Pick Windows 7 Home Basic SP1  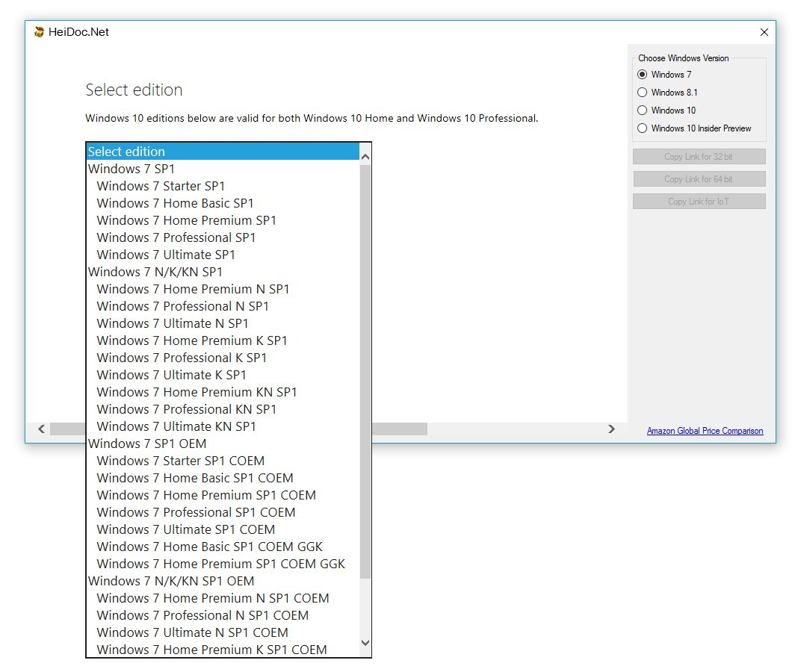click(x=223, y=204)
